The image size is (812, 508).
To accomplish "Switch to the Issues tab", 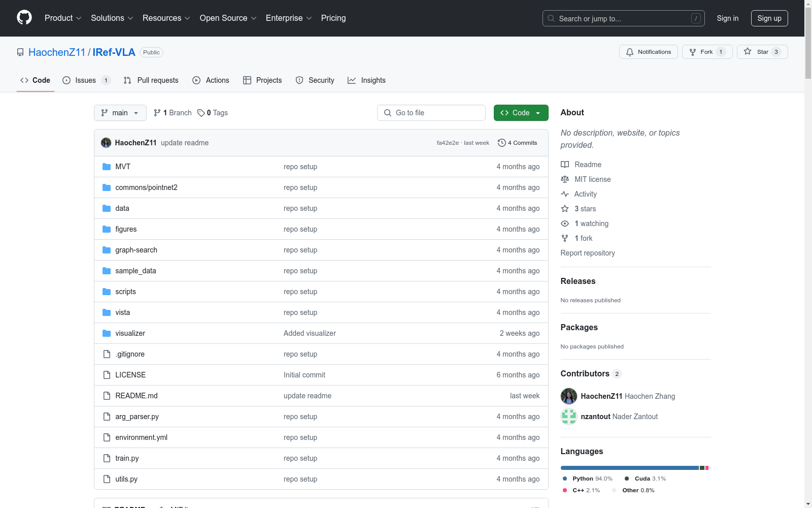I will [86, 80].
